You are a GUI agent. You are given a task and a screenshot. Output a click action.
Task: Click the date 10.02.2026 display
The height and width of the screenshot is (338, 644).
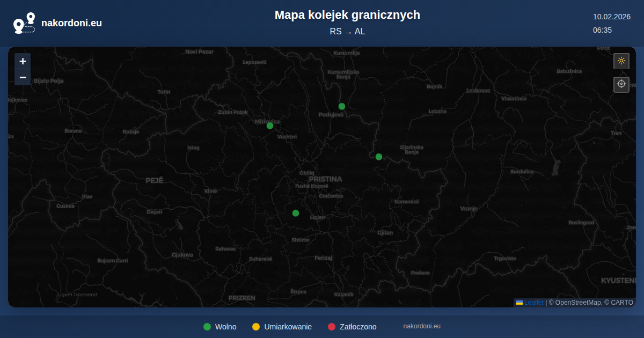pyautogui.click(x=611, y=17)
